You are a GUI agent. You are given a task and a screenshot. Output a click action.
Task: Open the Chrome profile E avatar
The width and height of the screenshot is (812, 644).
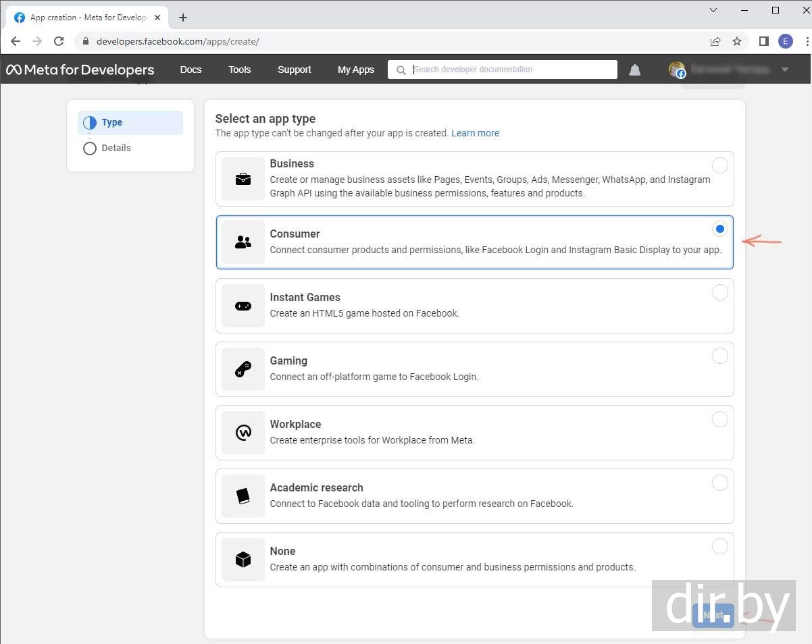[x=786, y=41]
